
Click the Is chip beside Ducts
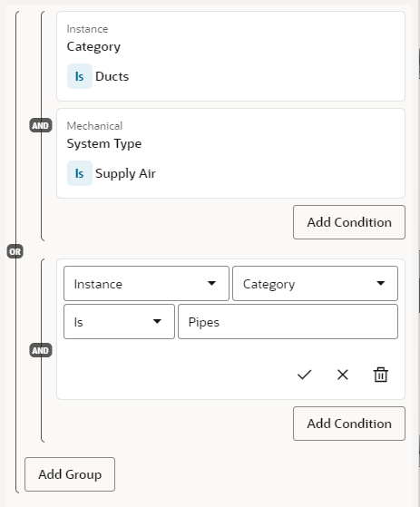[x=80, y=76]
